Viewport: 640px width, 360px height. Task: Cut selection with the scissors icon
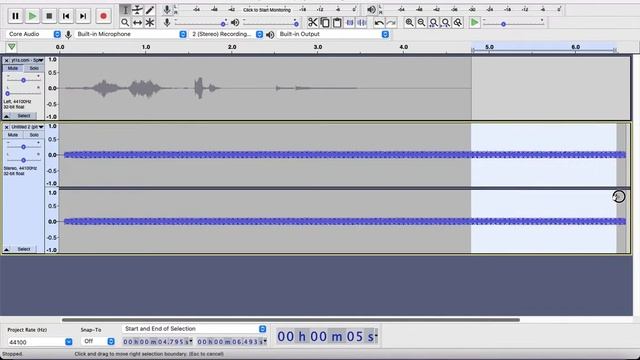pos(312,22)
